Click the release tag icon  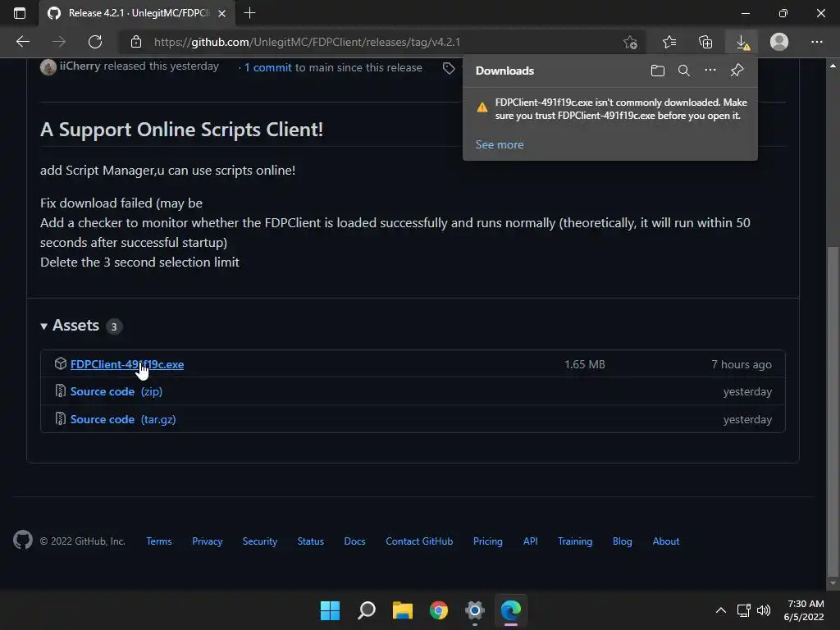tap(449, 68)
